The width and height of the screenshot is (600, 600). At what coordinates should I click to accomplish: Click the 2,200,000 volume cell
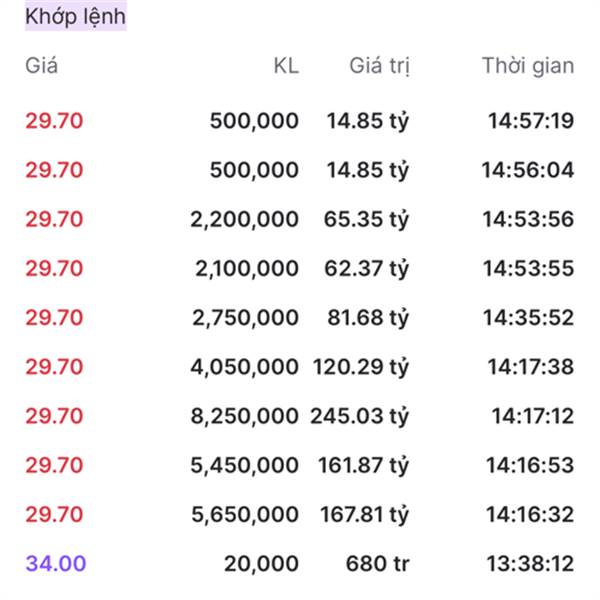[244, 219]
